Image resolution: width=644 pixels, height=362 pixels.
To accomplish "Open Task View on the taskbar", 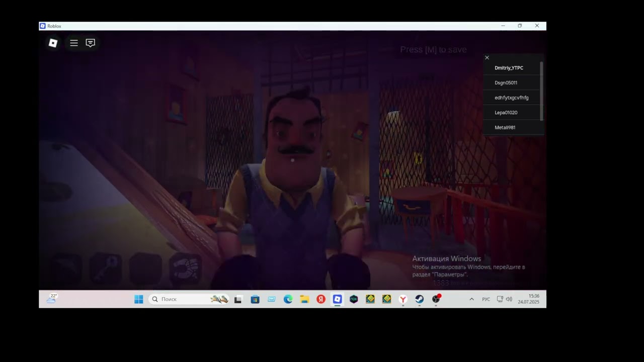I will coord(238,299).
